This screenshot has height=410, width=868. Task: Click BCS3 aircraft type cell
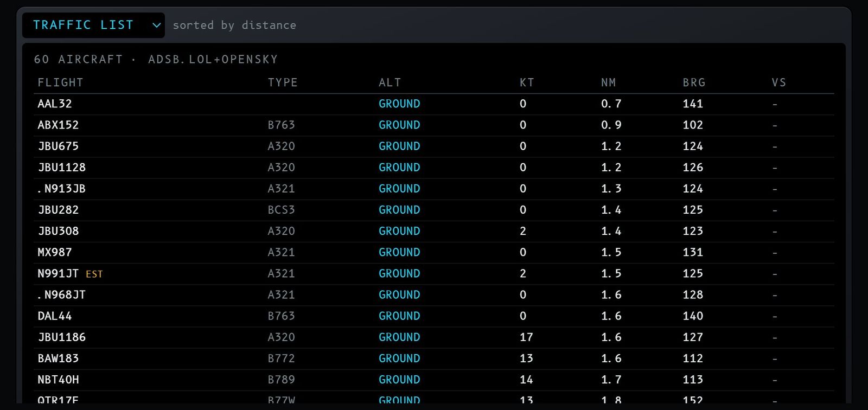pyautogui.click(x=281, y=210)
